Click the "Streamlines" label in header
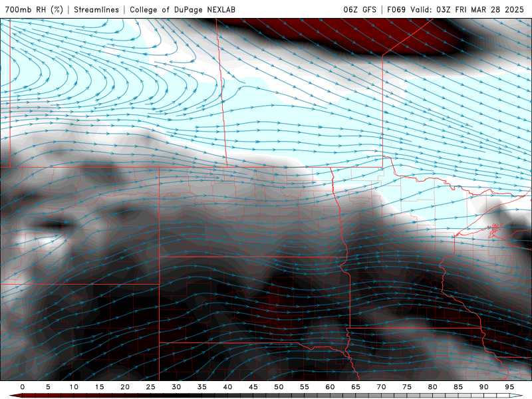The image size is (532, 399). [x=96, y=9]
